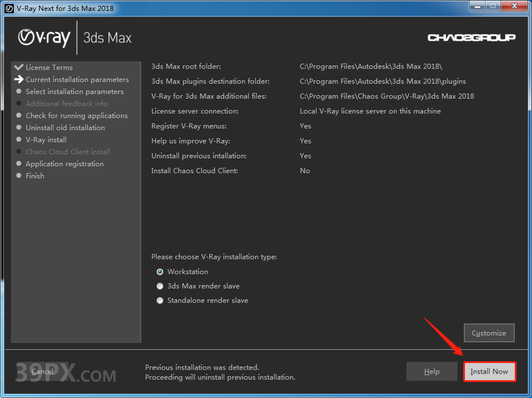Click the Uninstall old installation step
This screenshot has height=398, width=532.
(65, 127)
